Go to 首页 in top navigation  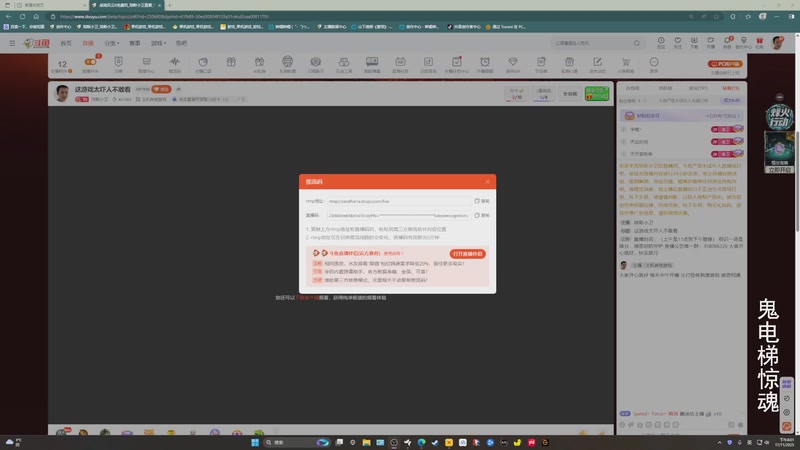pyautogui.click(x=66, y=43)
